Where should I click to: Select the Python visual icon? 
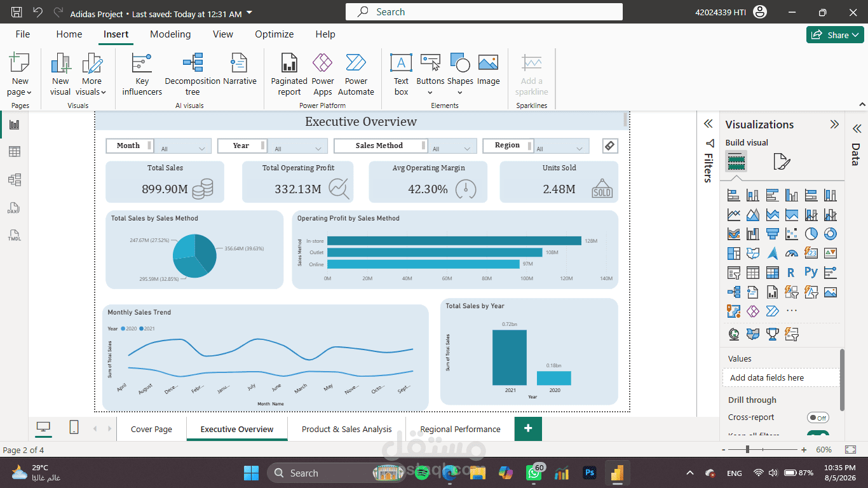pos(811,272)
